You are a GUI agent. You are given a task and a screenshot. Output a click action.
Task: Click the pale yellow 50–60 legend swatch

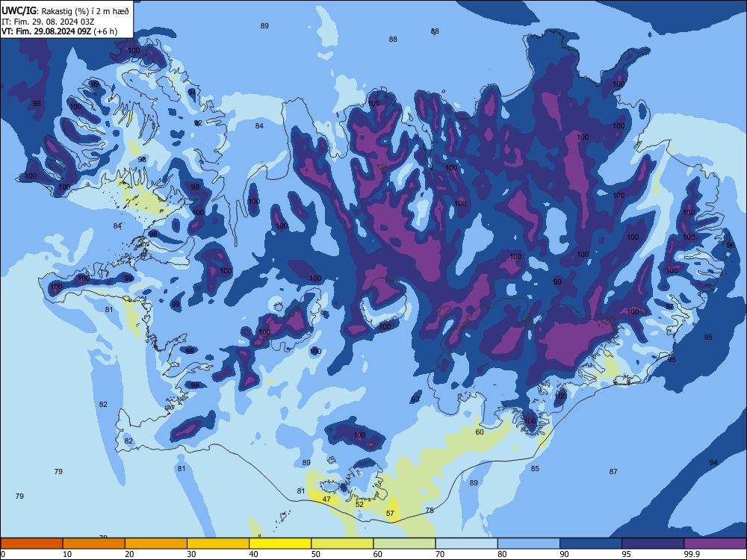coord(342,544)
